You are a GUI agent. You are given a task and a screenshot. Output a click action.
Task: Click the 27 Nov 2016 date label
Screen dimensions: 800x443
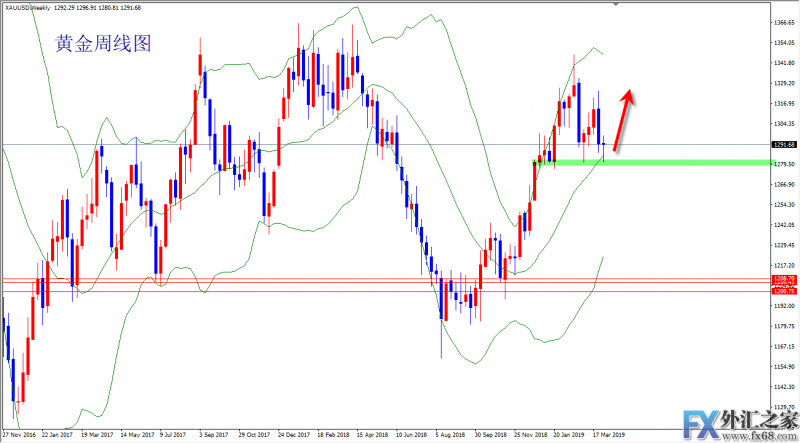coord(20,436)
